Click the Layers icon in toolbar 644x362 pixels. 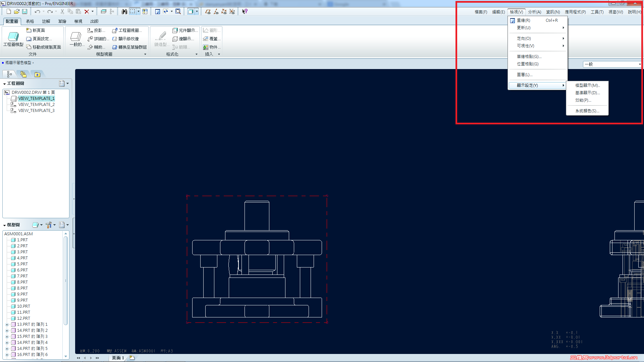click(104, 11)
